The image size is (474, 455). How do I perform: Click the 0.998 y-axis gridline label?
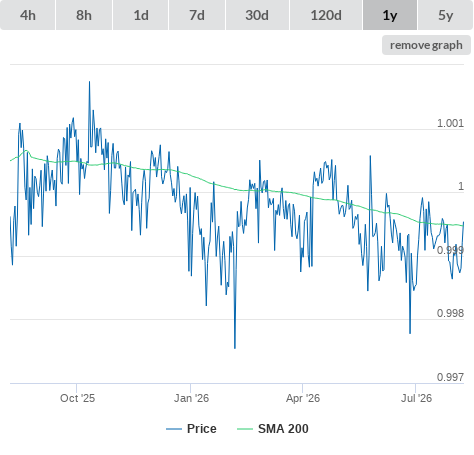coord(450,313)
